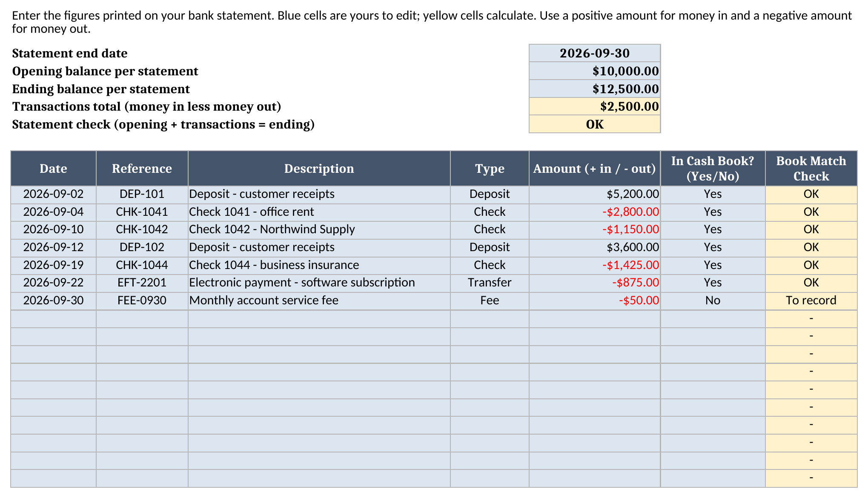Select reference cell DEP-102

142,247
